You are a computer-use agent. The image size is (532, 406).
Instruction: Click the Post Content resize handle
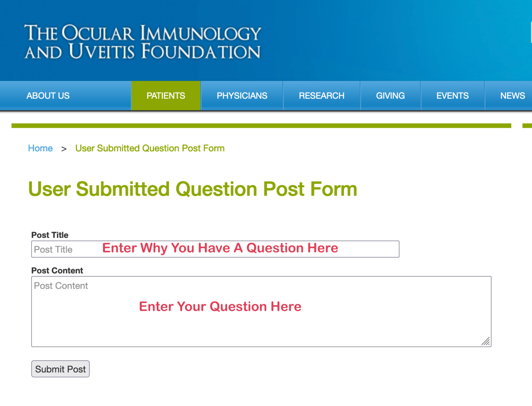point(486,342)
